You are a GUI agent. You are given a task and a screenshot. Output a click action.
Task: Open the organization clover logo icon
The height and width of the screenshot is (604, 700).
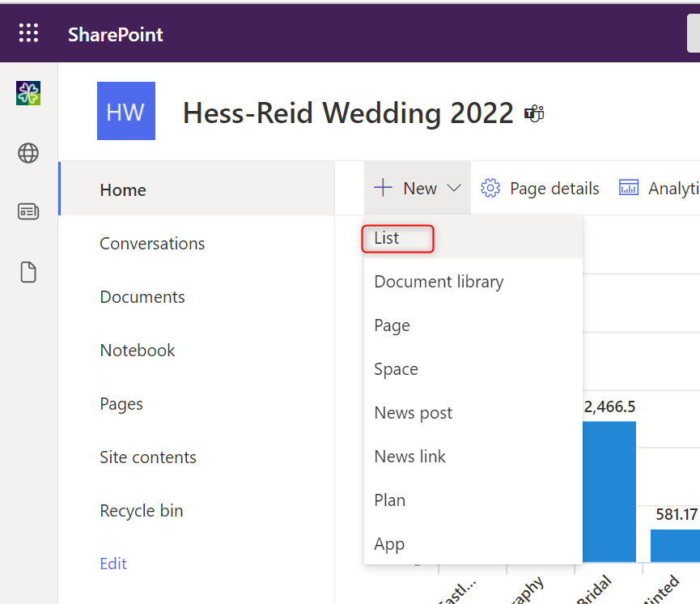(28, 93)
